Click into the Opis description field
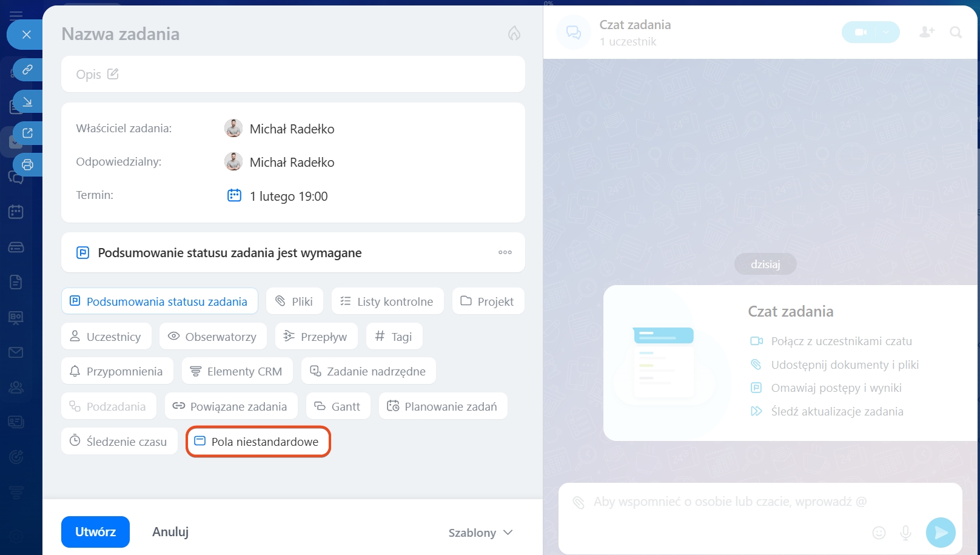Viewport: 980px width, 555px height. (x=293, y=74)
